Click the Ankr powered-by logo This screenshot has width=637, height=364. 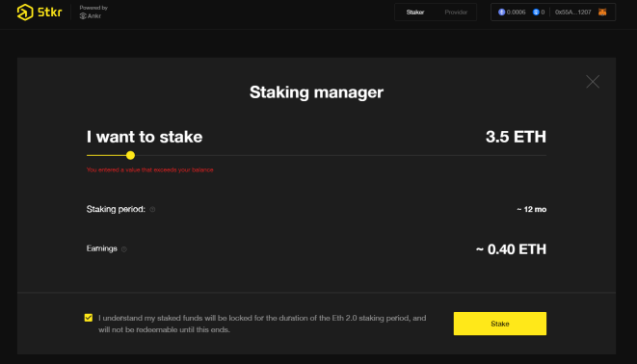(x=91, y=16)
